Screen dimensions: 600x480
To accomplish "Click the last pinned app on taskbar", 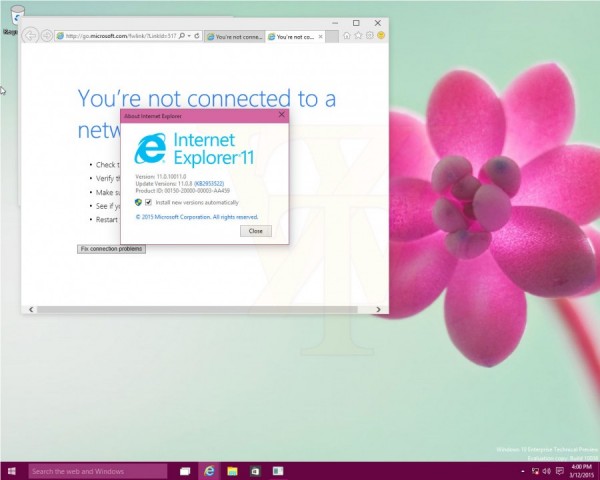I will click(x=278, y=471).
